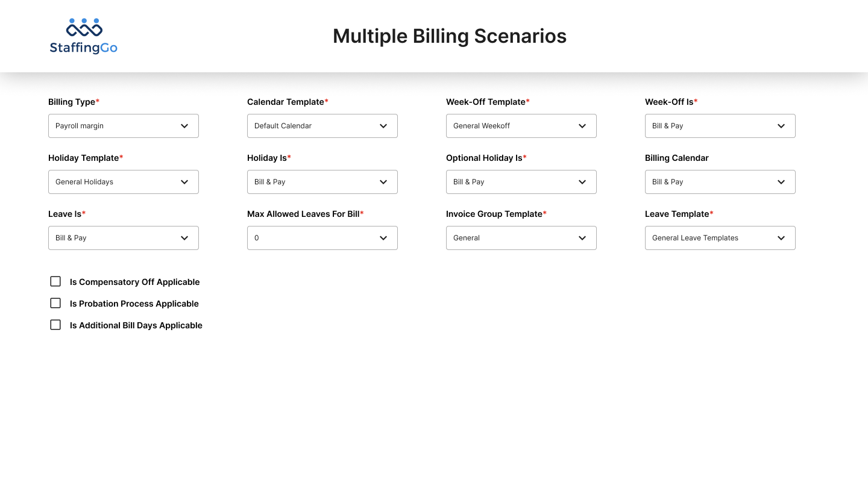Click the Default Calendar value text
Viewport: 868px width, 503px height.
(283, 126)
